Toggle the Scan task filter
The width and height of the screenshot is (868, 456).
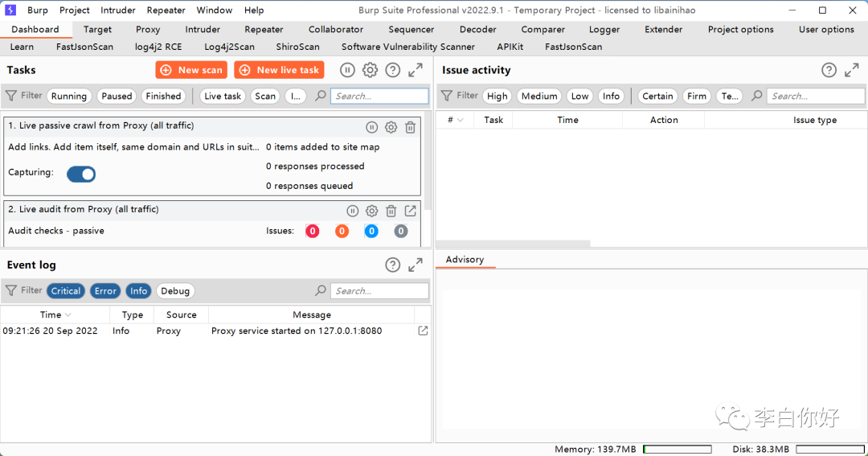[x=265, y=96]
